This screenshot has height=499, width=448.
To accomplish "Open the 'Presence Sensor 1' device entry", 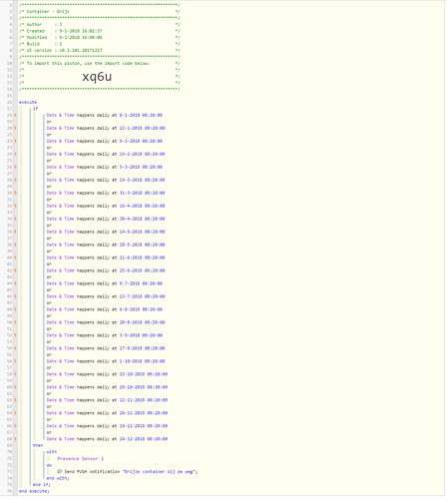I will pos(80,459).
